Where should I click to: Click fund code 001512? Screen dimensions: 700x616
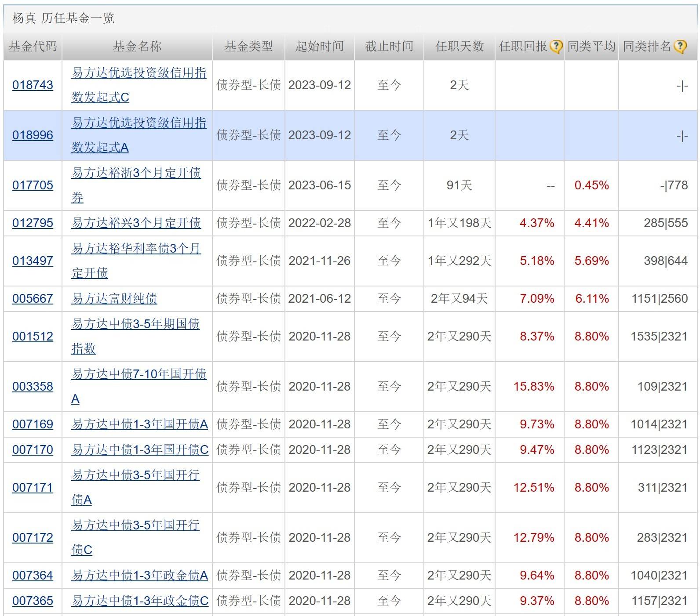[33, 336]
